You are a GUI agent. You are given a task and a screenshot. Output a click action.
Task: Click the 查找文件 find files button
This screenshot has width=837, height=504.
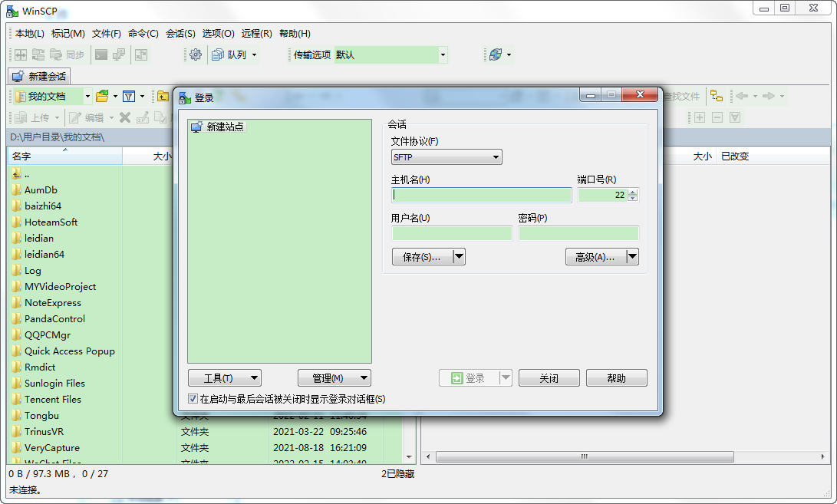point(682,96)
